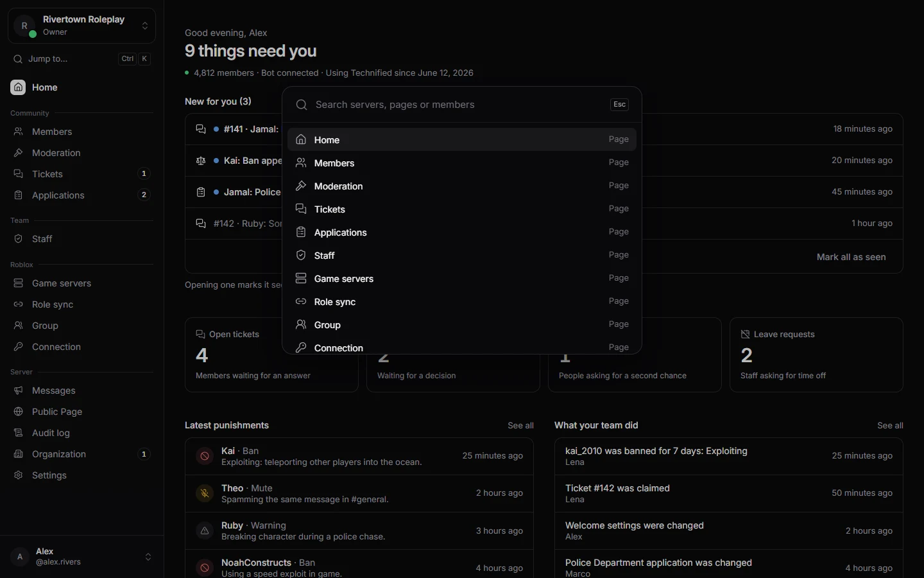The image size is (924, 578).
Task: Click the Settings gear icon in the sidebar
Action: click(19, 475)
